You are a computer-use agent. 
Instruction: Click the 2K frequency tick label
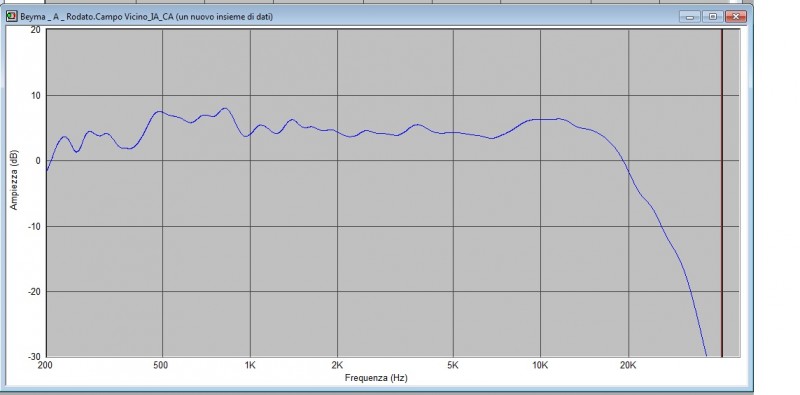click(x=337, y=365)
